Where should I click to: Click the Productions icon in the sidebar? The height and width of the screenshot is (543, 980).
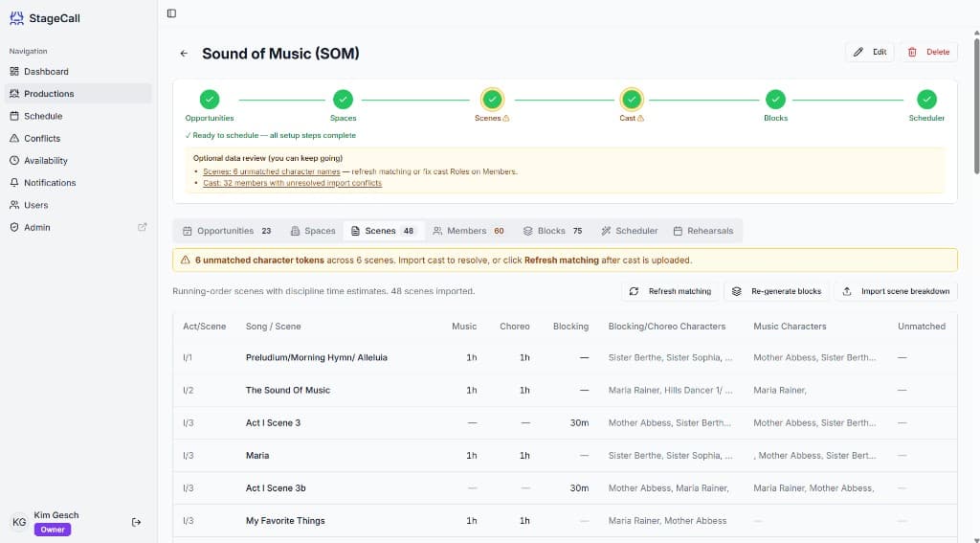pyautogui.click(x=14, y=94)
